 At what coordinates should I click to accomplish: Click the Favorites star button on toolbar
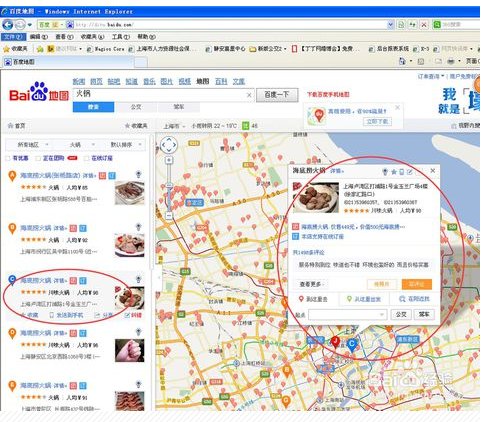15,49
